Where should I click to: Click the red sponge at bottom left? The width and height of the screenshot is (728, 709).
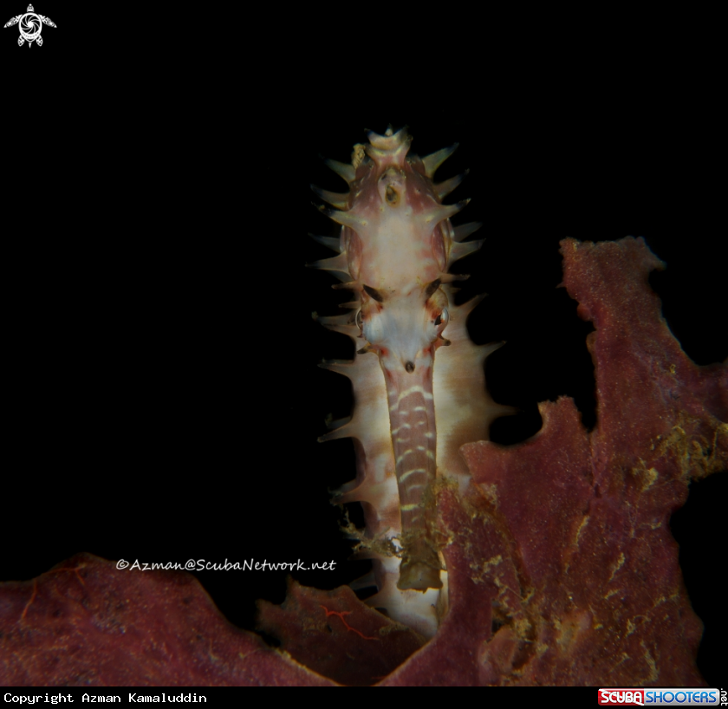click(x=104, y=624)
